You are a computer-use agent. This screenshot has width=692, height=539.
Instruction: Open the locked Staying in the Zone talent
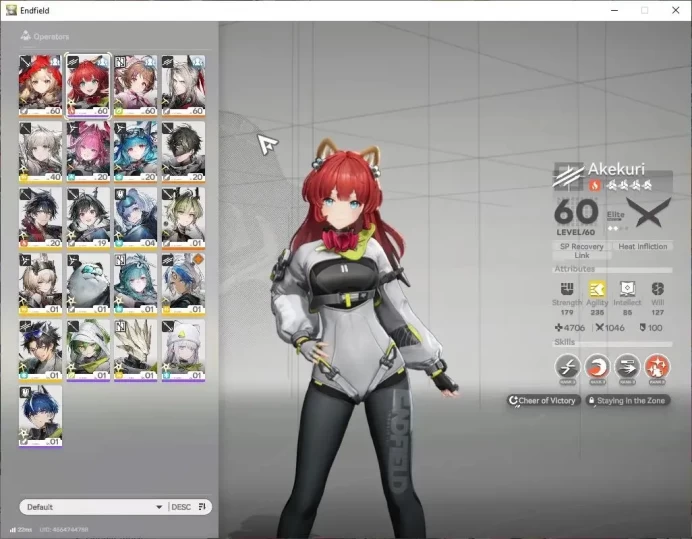pos(627,400)
